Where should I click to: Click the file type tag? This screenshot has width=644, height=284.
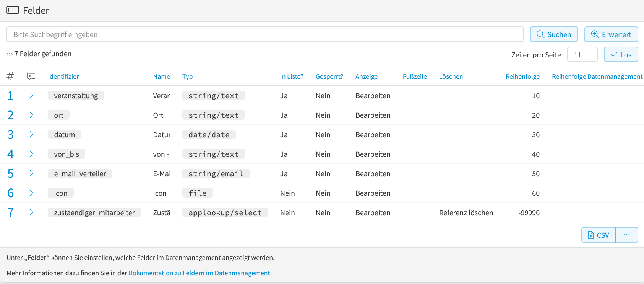[198, 193]
